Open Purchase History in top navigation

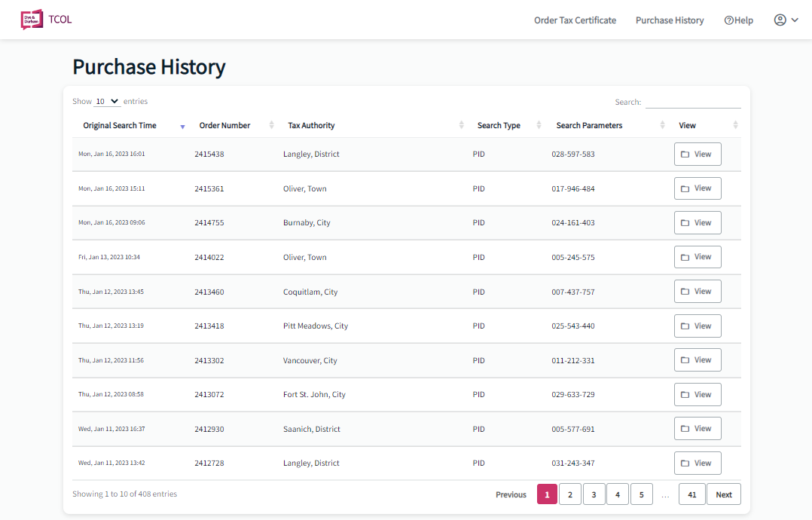coord(670,20)
